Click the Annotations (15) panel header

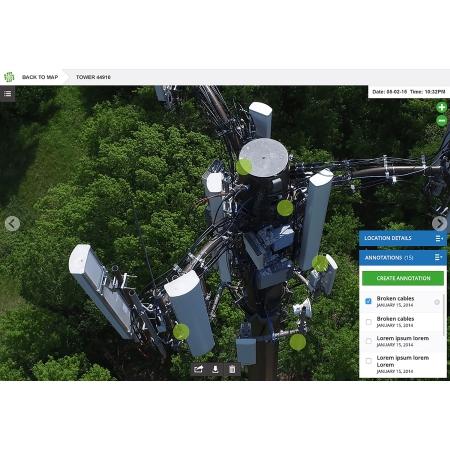coord(403,258)
